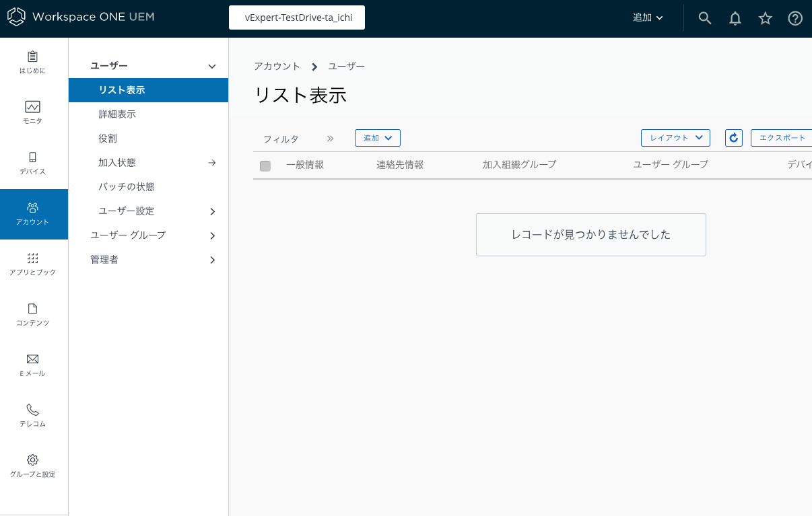The image size is (812, 516).
Task: Open the 追加 dropdown in top bar
Action: (646, 17)
